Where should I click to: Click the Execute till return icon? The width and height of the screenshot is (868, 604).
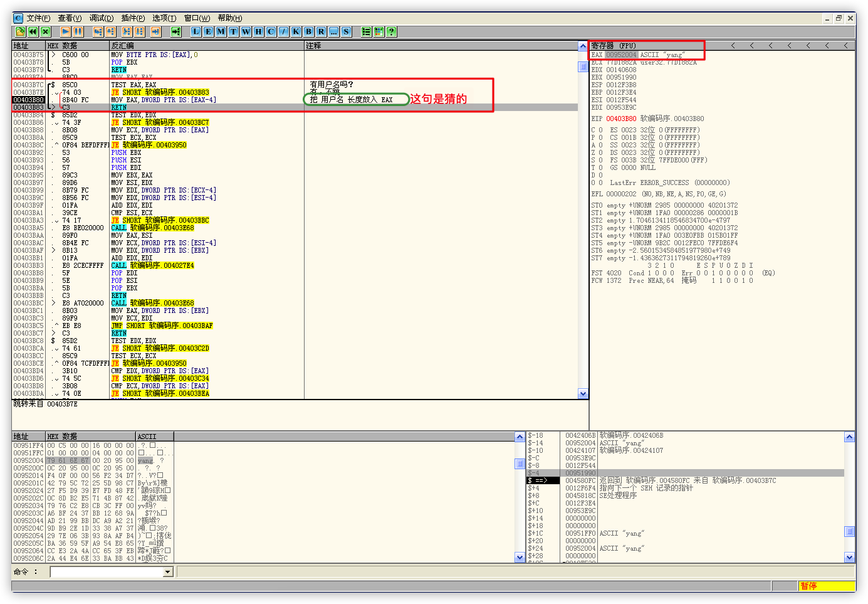[x=155, y=31]
